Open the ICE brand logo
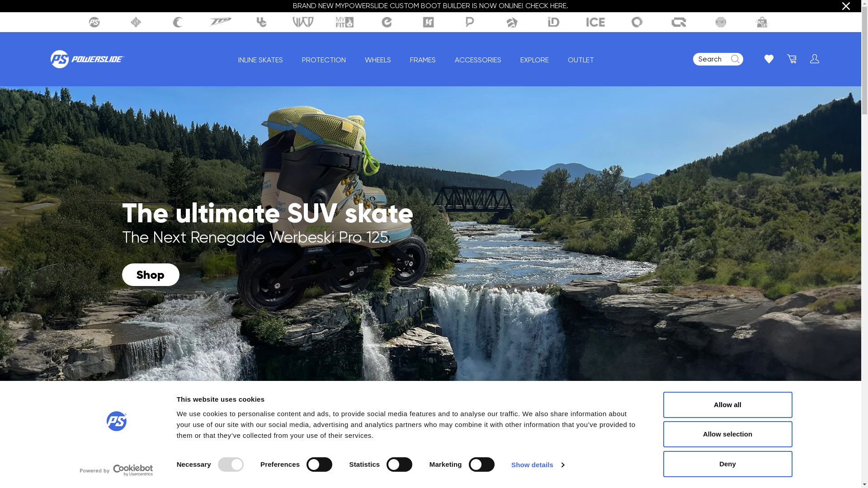This screenshot has height=488, width=868. pos(595,22)
